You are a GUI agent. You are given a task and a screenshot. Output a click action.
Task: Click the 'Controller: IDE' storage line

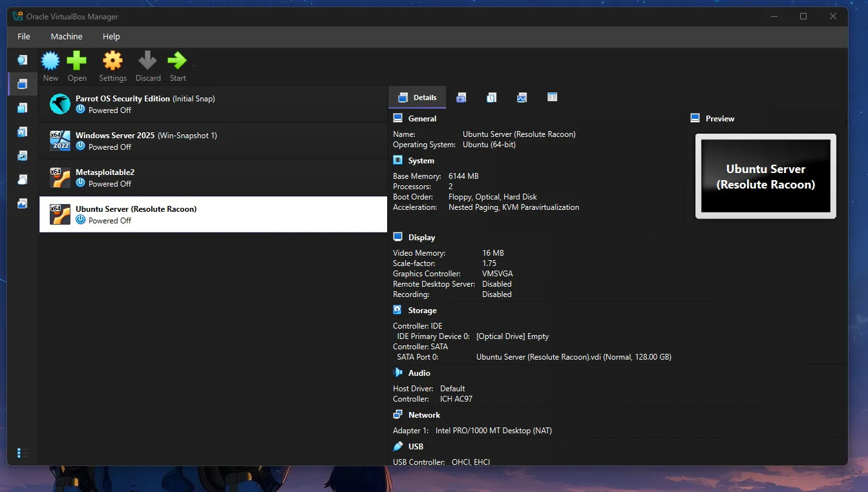click(x=418, y=326)
